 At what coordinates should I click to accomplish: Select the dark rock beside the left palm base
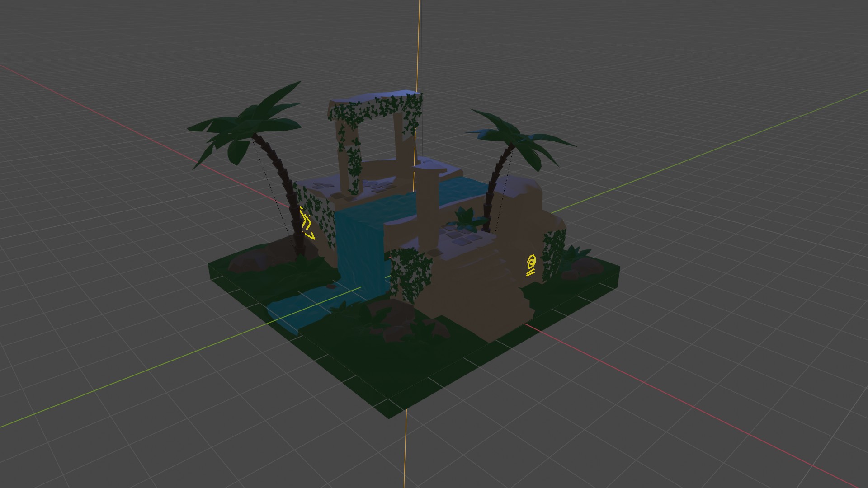click(248, 262)
